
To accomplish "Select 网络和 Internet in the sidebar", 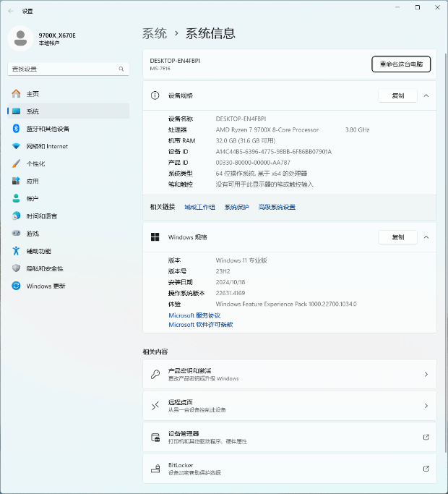I will (x=69, y=146).
